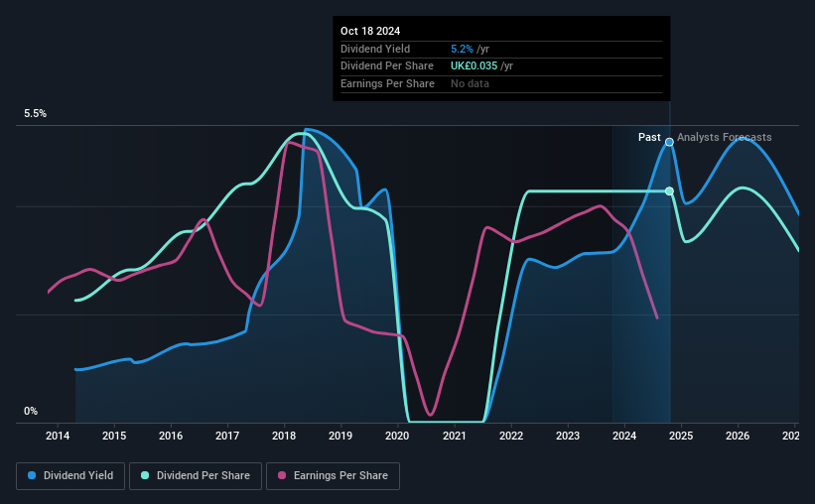Click the 2019 x-axis label
Image resolution: width=815 pixels, height=504 pixels.
(x=340, y=436)
